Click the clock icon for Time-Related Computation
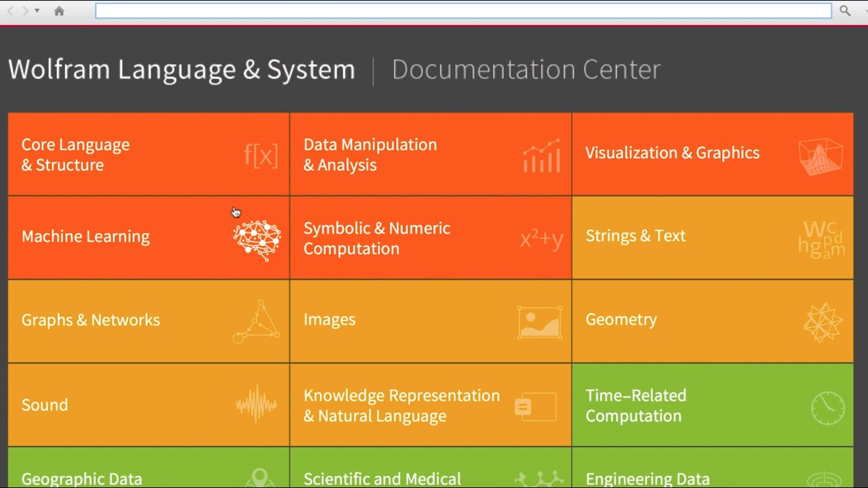Viewport: 868px width, 488px height. (828, 408)
